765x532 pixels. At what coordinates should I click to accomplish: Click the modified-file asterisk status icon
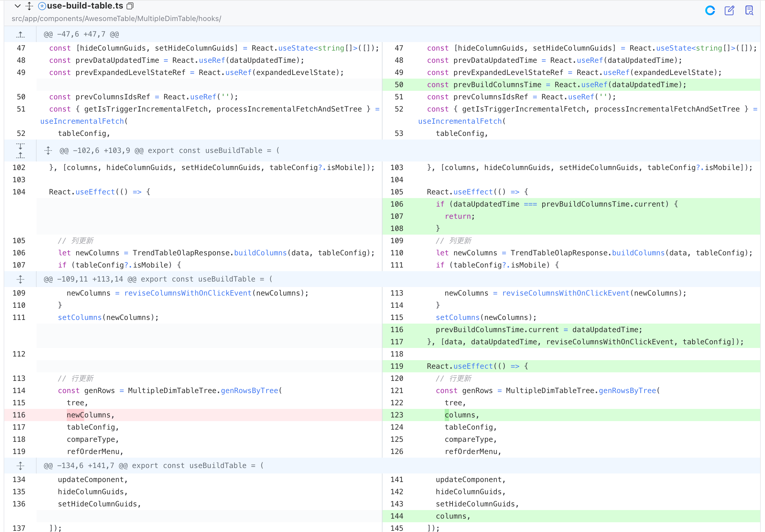tap(42, 6)
